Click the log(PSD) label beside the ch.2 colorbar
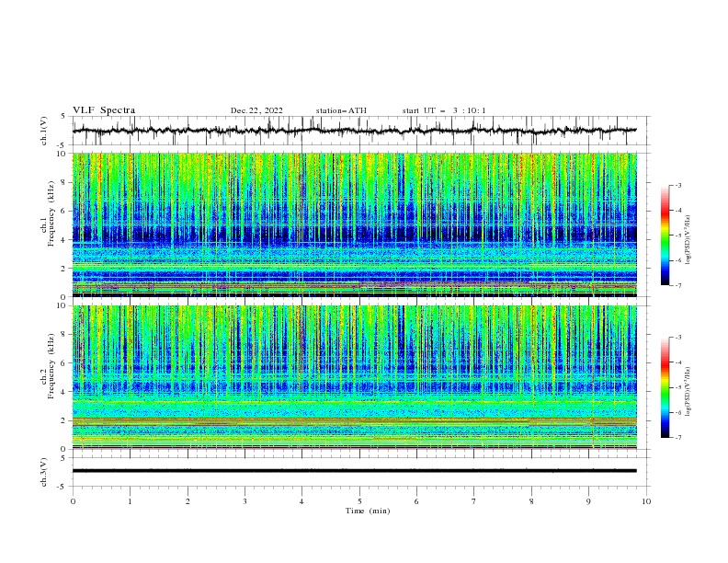This screenshot has height=563, width=728. (688, 391)
